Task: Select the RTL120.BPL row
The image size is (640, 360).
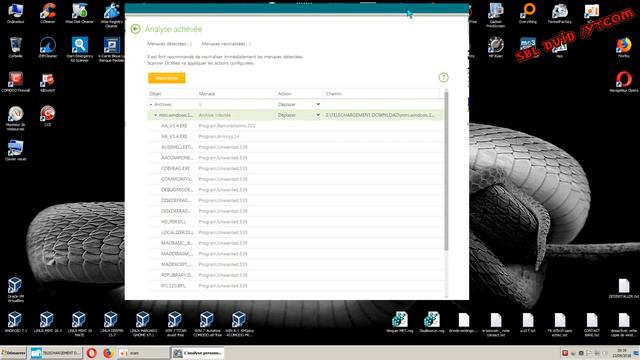Action: coord(295,286)
